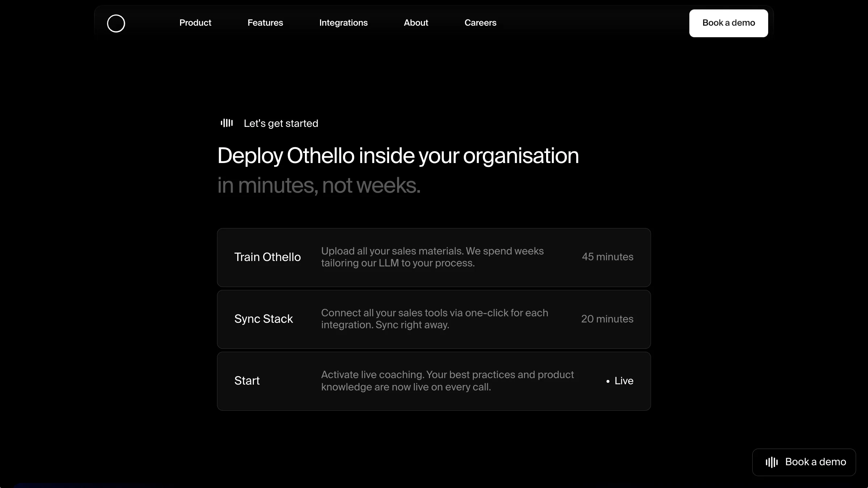The width and height of the screenshot is (868, 488).
Task: Select the Start step title
Action: 247,381
